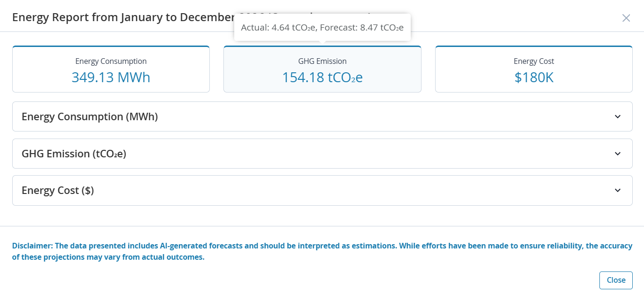
Task: Click the Energy Cost ($) section title
Action: [58, 190]
